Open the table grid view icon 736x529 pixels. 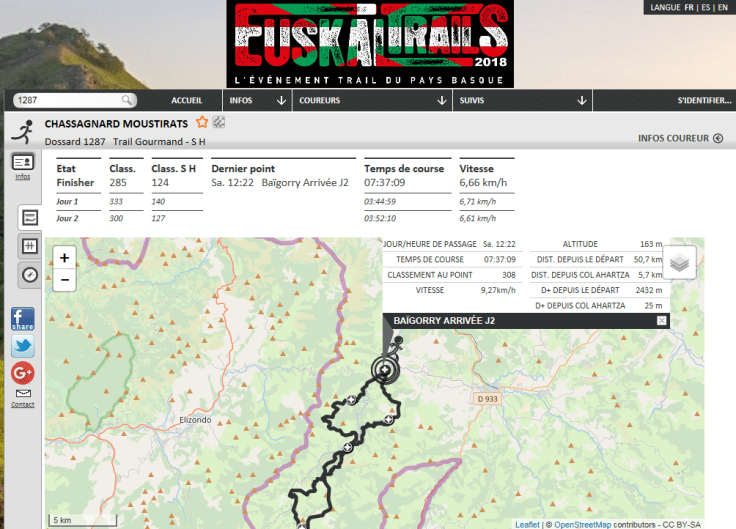30,246
